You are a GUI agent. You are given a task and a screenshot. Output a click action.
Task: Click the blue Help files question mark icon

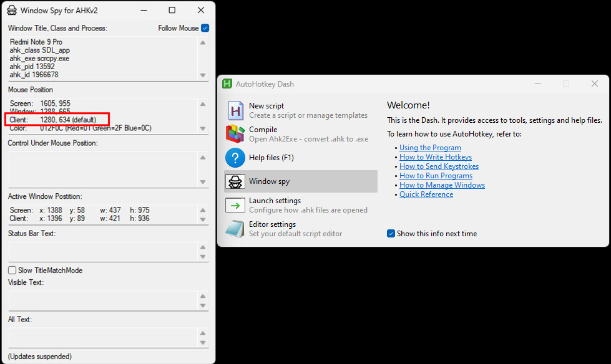coord(235,158)
